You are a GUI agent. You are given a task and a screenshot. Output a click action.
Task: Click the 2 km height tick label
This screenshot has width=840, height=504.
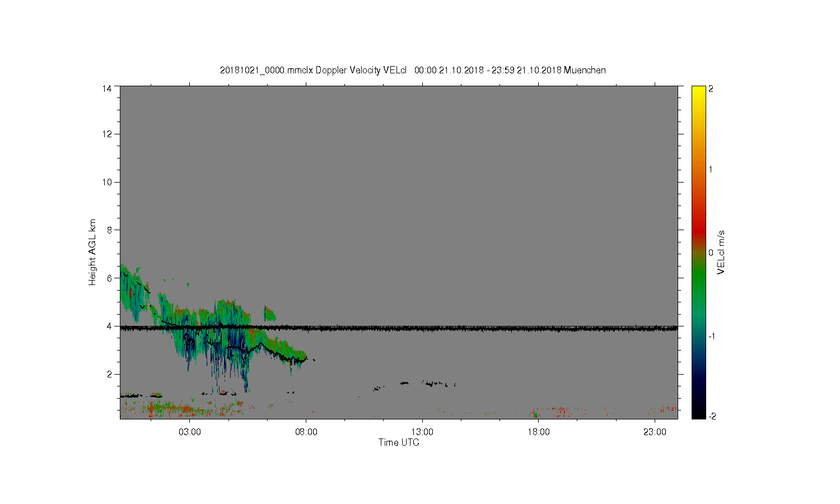coord(109,374)
